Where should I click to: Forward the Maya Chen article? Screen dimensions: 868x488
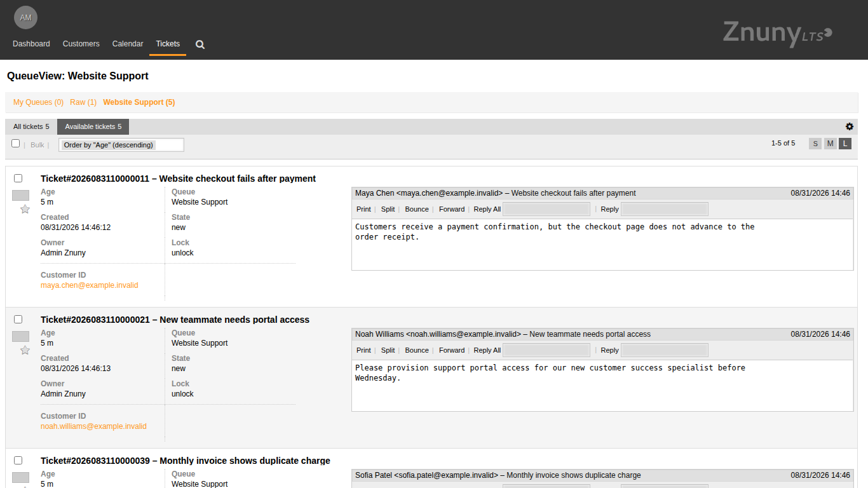[452, 209]
